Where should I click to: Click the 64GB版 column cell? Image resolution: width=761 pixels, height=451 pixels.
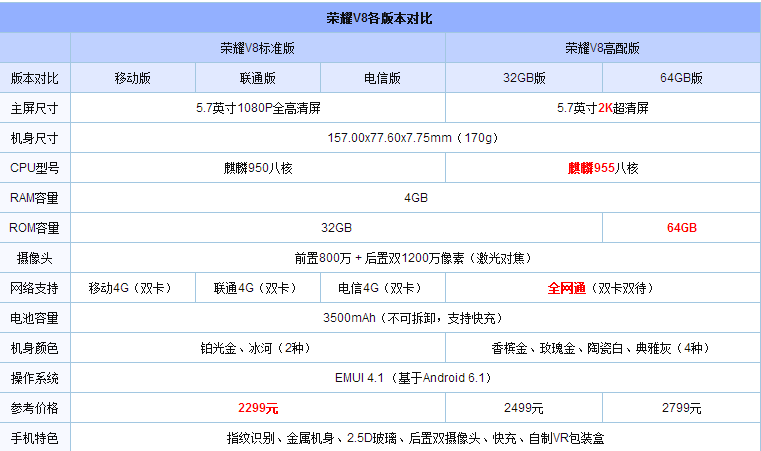pos(681,78)
